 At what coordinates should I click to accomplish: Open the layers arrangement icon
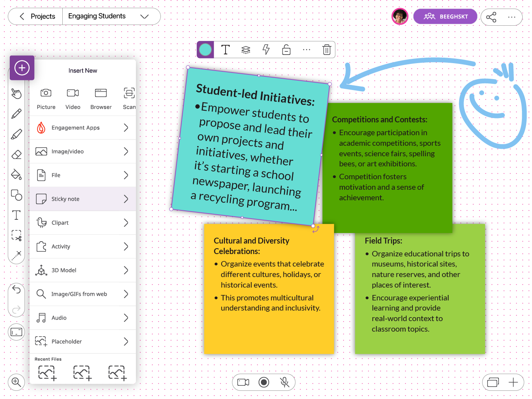point(246,50)
